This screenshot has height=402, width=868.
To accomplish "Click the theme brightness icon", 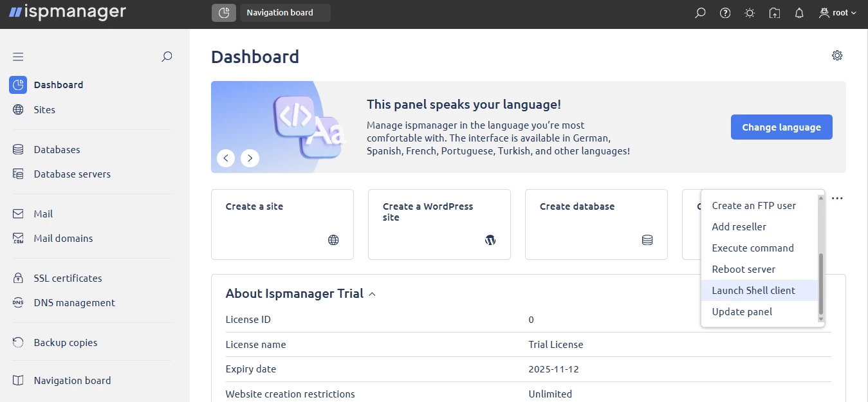I will 749,12.
